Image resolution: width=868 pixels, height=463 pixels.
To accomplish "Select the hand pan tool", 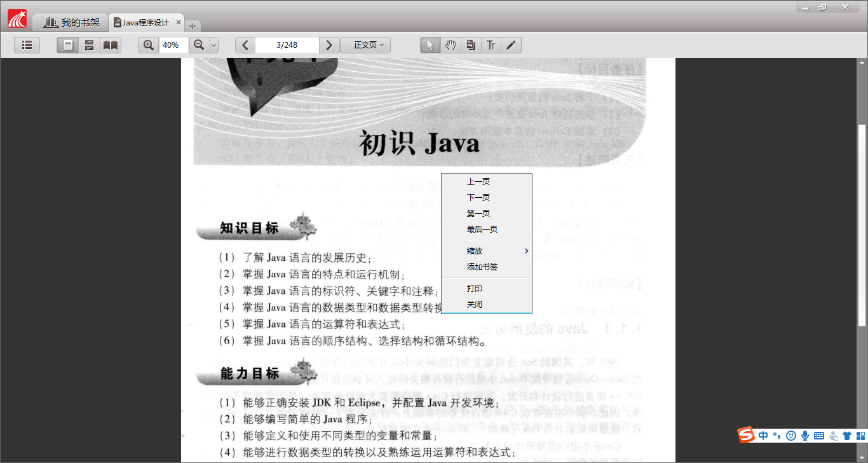I will (x=450, y=45).
